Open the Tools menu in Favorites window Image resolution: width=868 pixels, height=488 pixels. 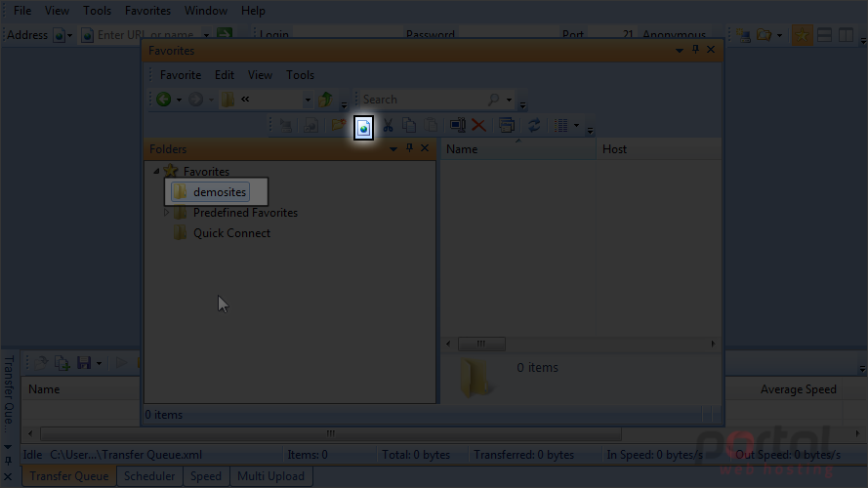tap(300, 75)
